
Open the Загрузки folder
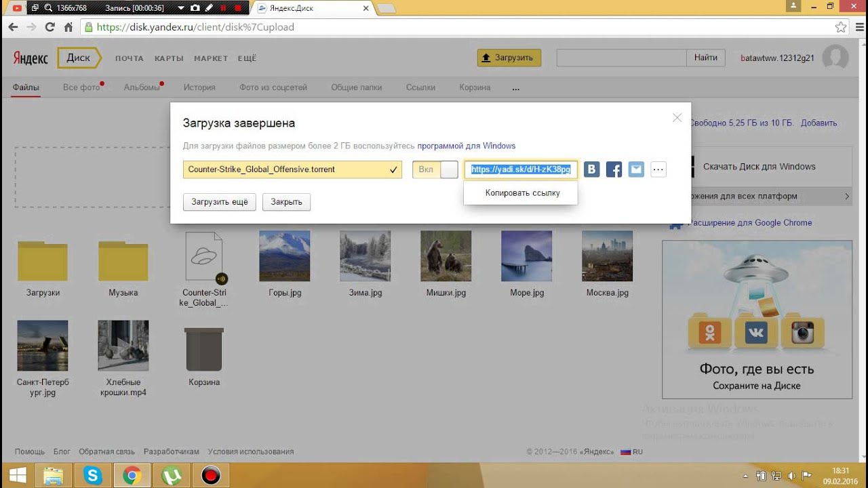(x=43, y=261)
